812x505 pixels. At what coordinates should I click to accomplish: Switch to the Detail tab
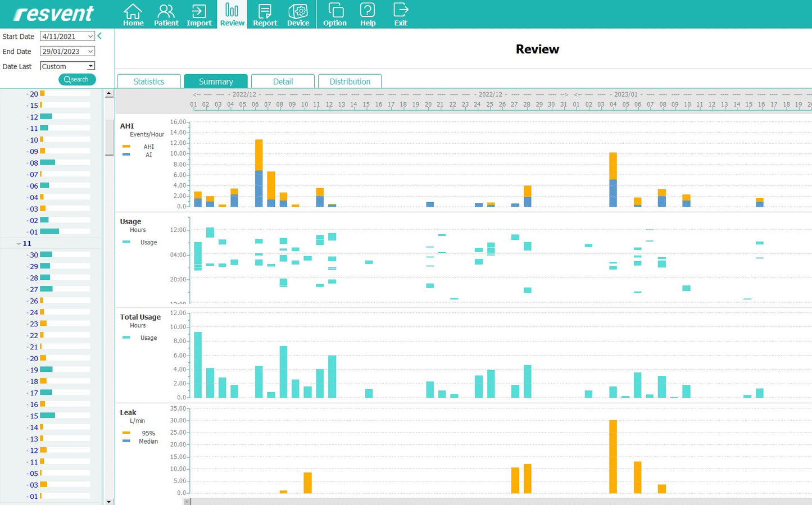tap(283, 81)
